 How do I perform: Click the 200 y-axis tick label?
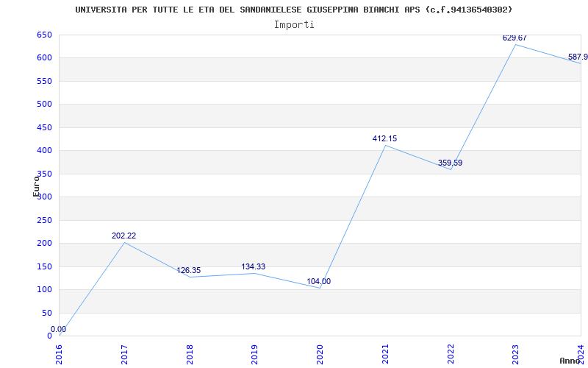pos(44,244)
